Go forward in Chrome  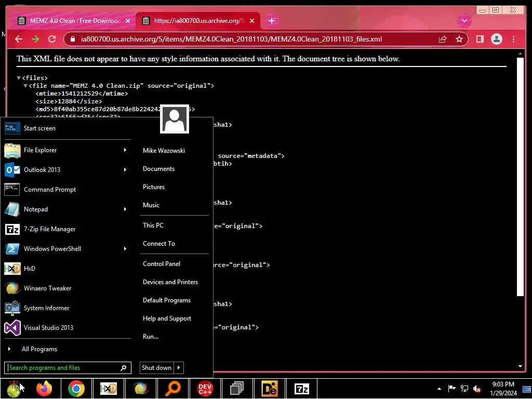coord(35,39)
